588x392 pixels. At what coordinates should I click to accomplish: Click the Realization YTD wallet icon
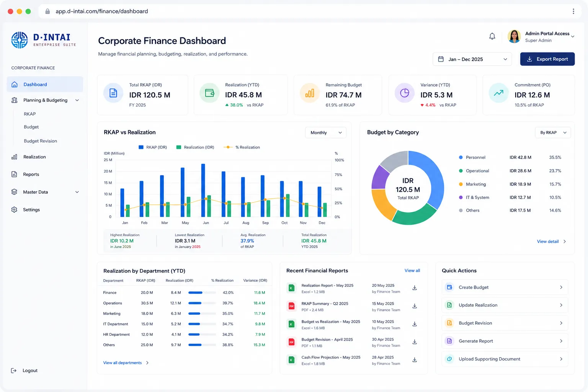209,93
